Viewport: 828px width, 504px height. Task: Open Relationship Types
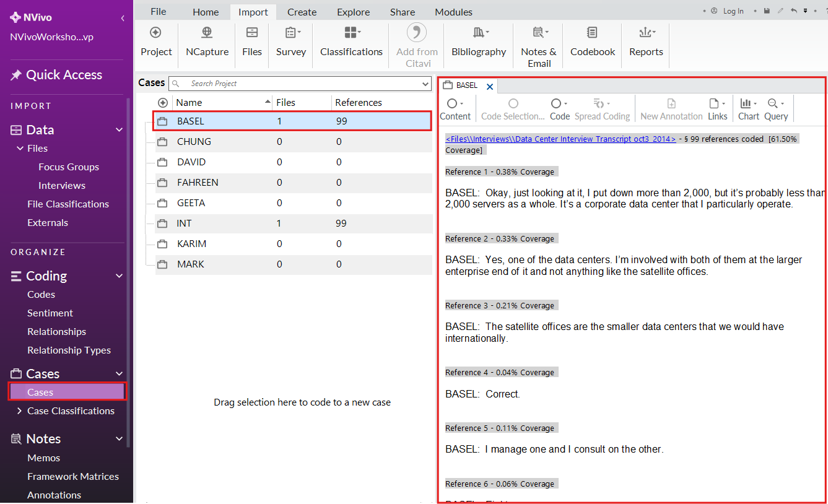pyautogui.click(x=69, y=350)
